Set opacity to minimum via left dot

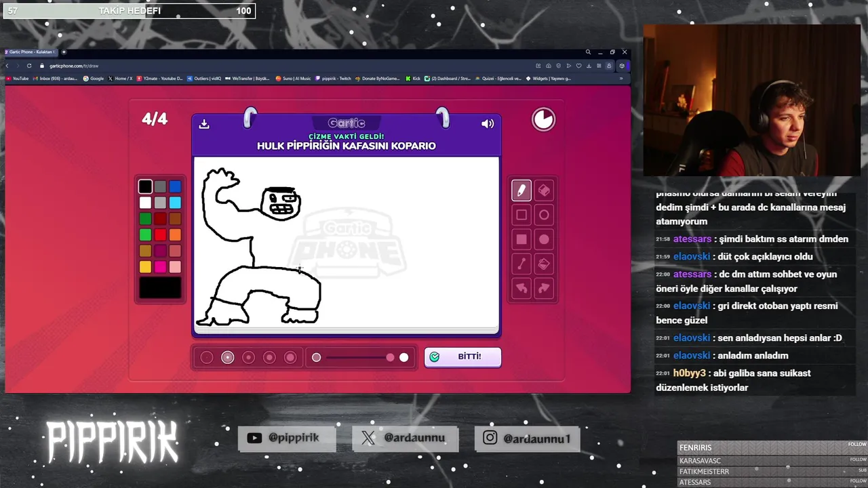[x=316, y=357]
